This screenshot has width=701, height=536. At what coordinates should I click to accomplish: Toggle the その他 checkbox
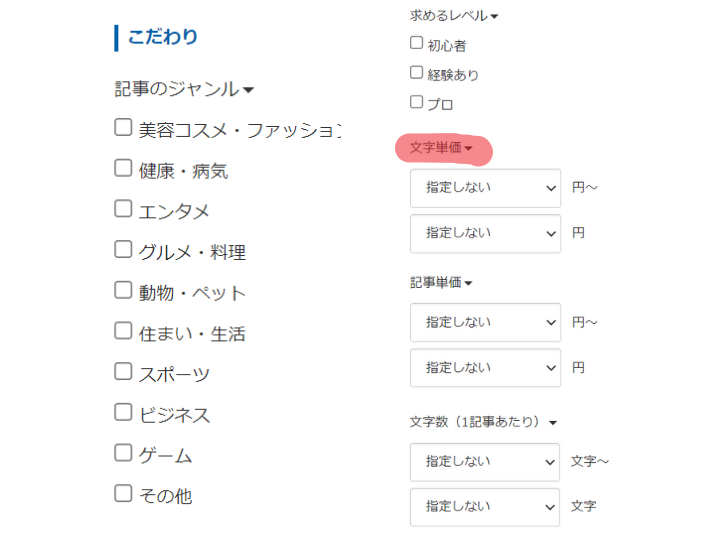tap(123, 494)
